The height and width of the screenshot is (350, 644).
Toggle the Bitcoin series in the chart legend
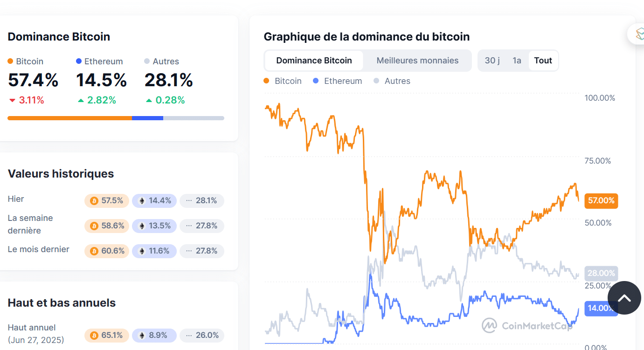(283, 81)
